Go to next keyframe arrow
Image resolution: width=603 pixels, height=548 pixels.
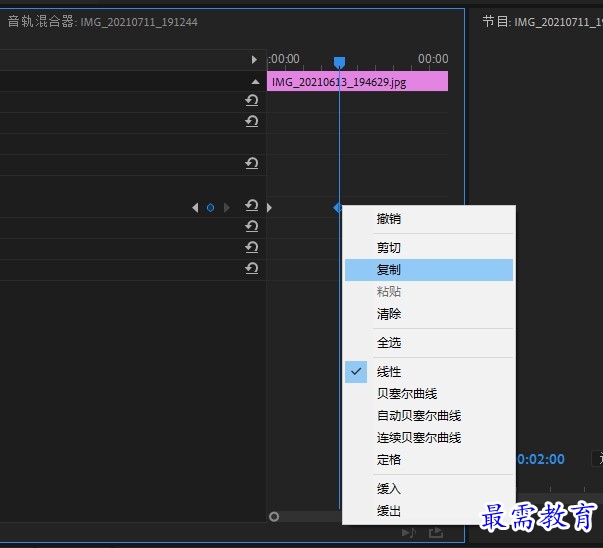pyautogui.click(x=227, y=208)
